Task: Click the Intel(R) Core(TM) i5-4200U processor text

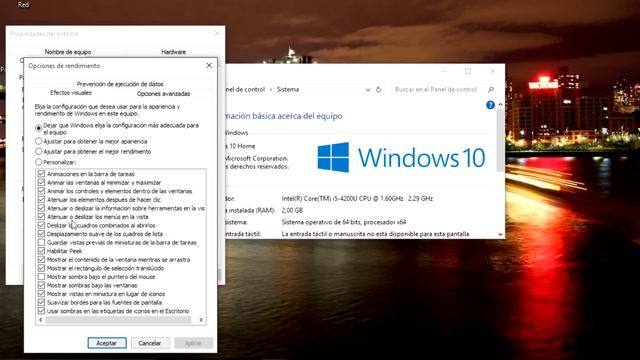Action: click(357, 198)
